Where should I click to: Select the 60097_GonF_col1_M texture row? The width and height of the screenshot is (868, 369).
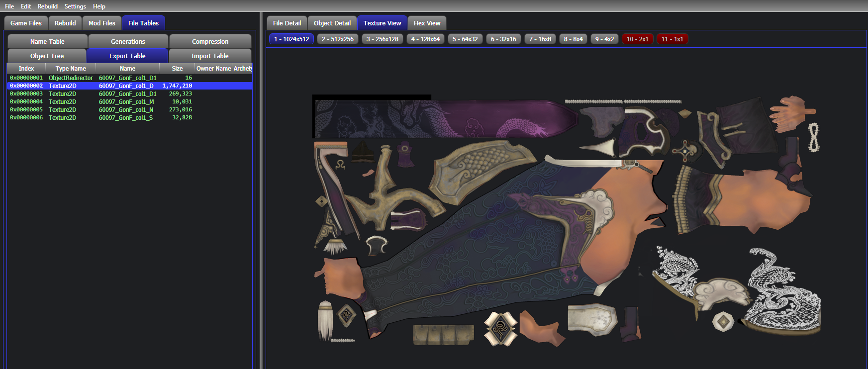pyautogui.click(x=129, y=101)
